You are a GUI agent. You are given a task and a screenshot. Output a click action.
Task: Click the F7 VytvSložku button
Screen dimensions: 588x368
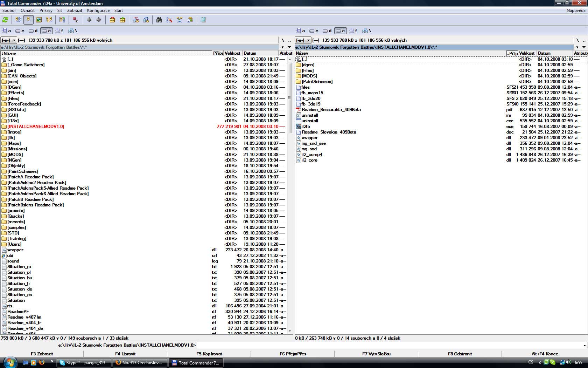[376, 354]
